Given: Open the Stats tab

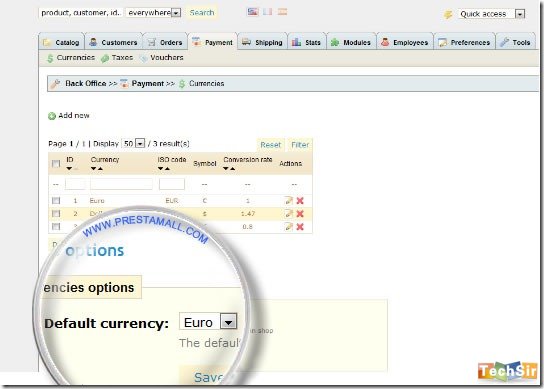Looking at the screenshot, I should point(307,42).
